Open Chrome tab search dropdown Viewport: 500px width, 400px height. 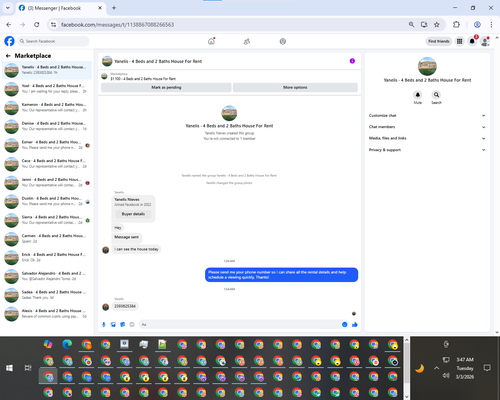(8, 8)
